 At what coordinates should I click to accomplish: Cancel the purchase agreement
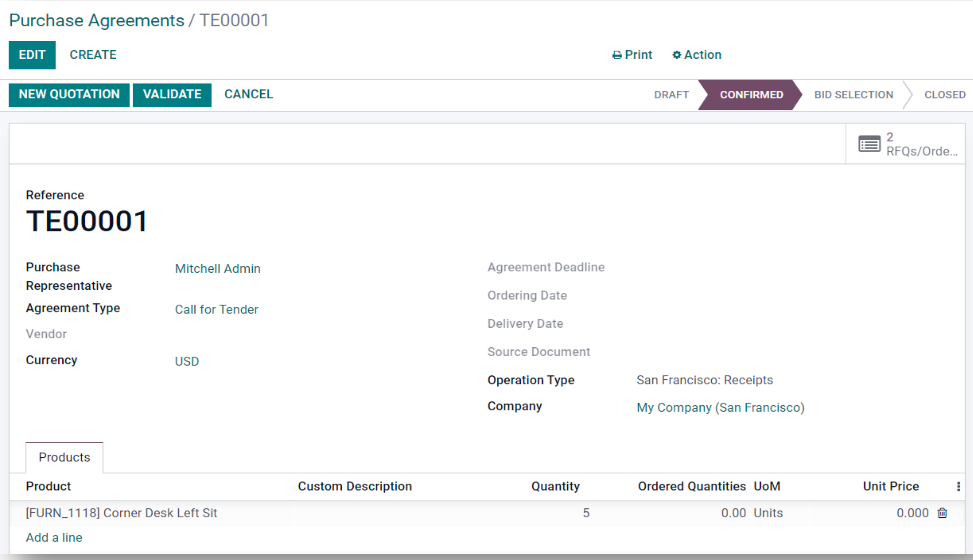pyautogui.click(x=248, y=94)
